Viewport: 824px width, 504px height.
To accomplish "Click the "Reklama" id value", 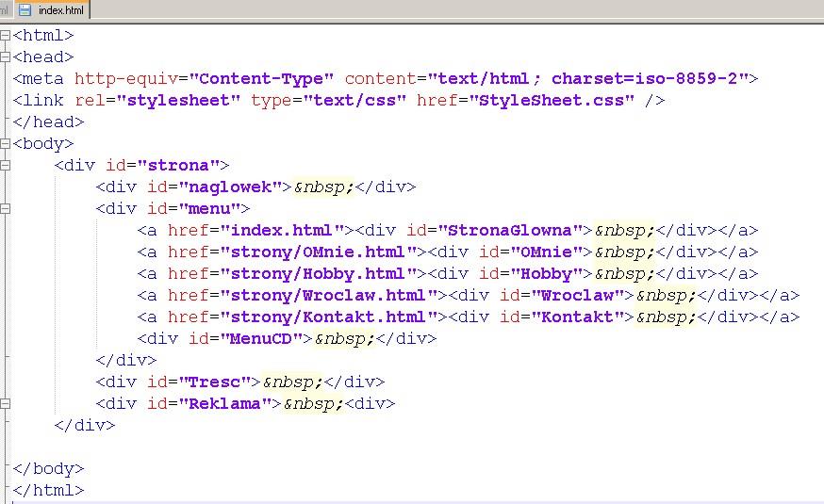I will (x=224, y=404).
